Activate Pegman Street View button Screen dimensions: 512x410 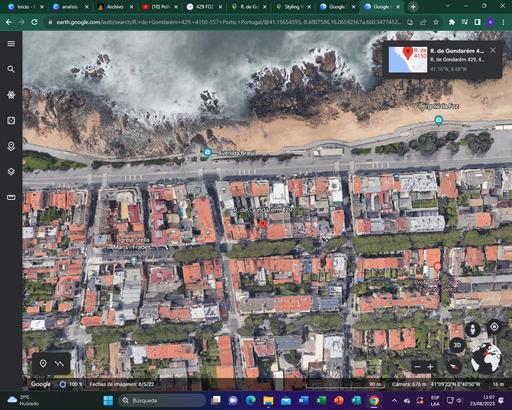[x=472, y=329]
